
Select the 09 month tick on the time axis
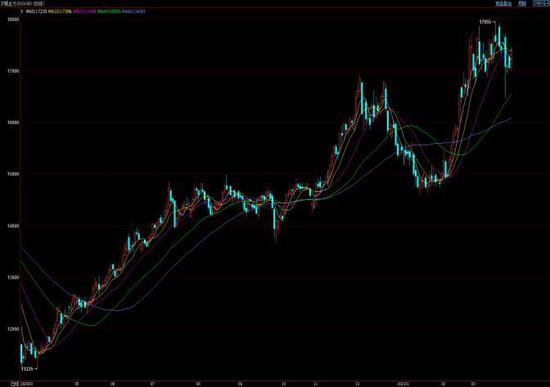click(240, 384)
